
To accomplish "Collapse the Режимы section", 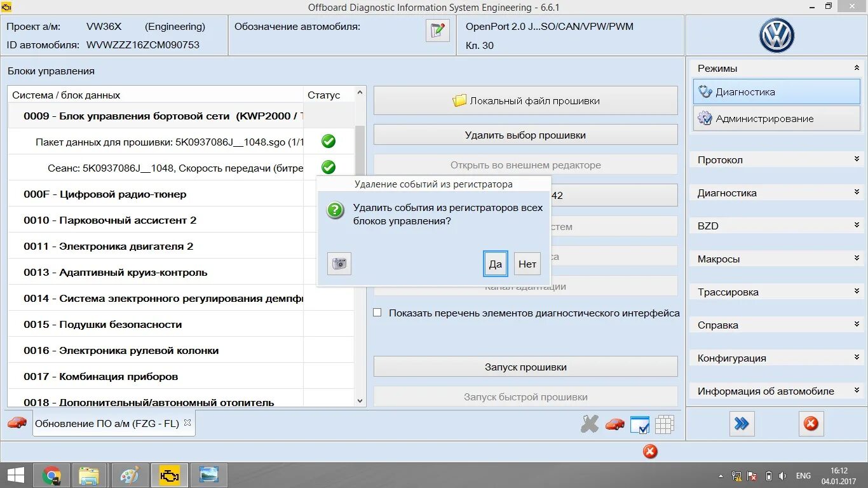I will pos(857,68).
